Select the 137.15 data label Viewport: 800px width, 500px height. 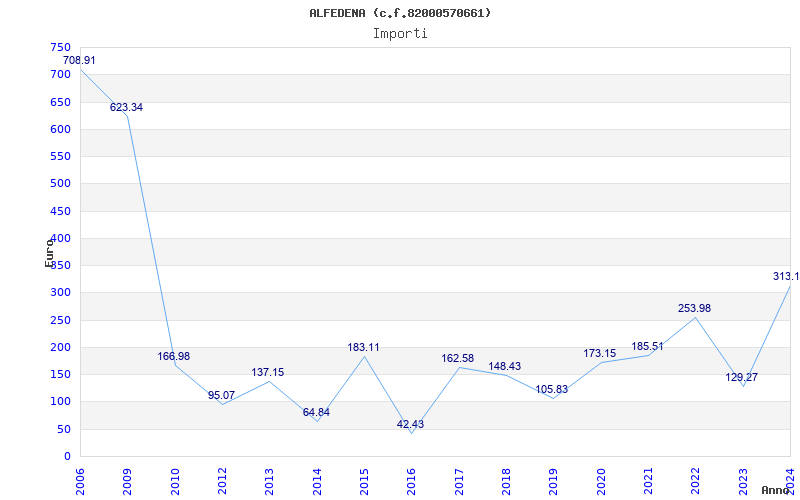pyautogui.click(x=268, y=372)
